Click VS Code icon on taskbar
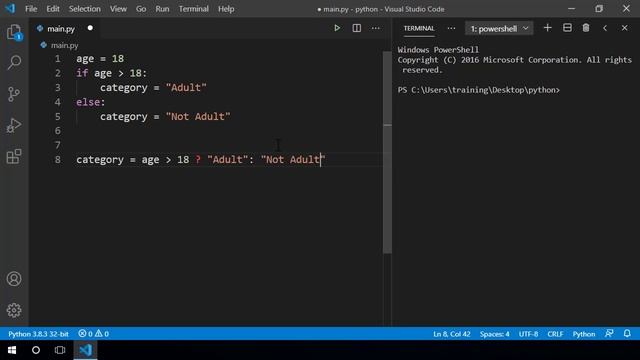Image resolution: width=640 pixels, height=360 pixels. [85, 350]
